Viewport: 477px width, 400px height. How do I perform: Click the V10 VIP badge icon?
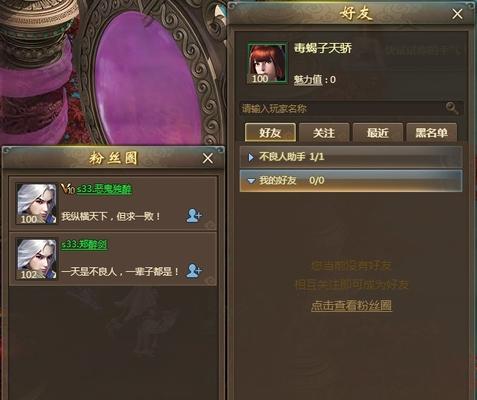tap(68, 189)
